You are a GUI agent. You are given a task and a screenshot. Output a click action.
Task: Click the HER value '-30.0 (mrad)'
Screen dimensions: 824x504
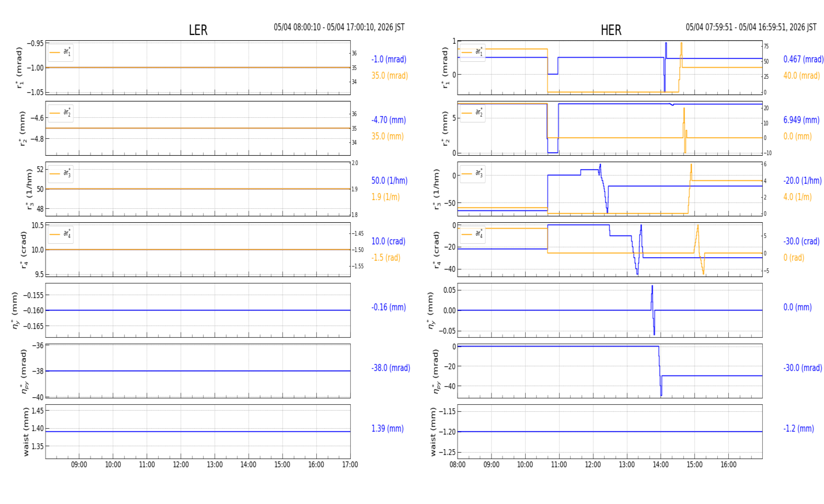802,368
